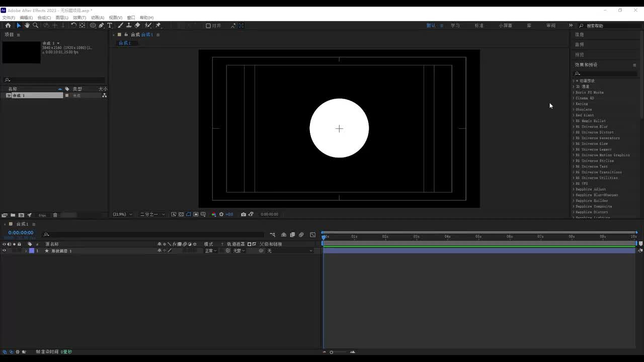This screenshot has height=362, width=644.
Task: Switch to the 标准 workspace
Action: 479,26
